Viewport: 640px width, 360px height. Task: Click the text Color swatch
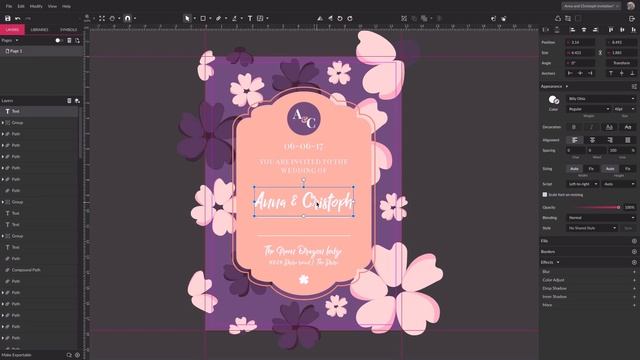553,100
